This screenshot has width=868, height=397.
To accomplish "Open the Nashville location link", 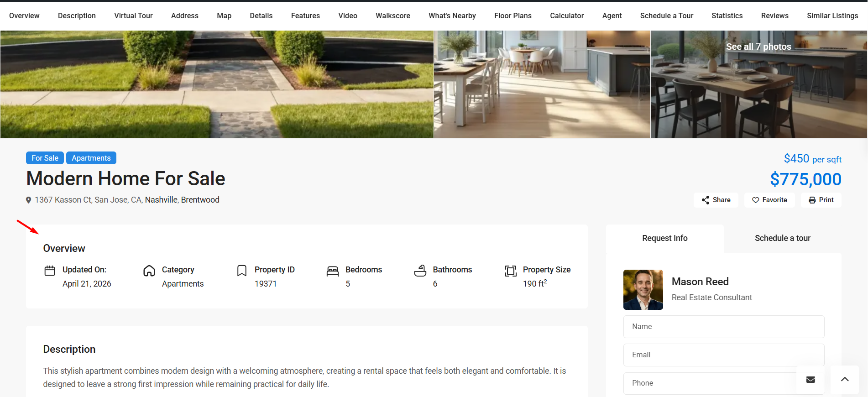I will [161, 200].
